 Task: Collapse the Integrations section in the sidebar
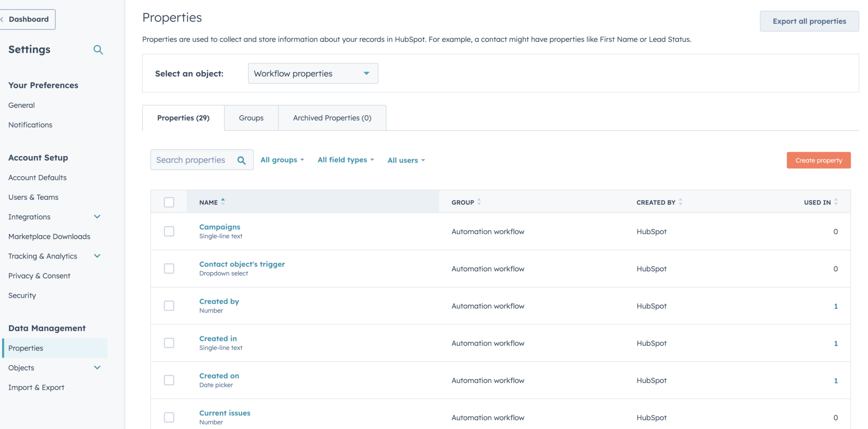97,217
